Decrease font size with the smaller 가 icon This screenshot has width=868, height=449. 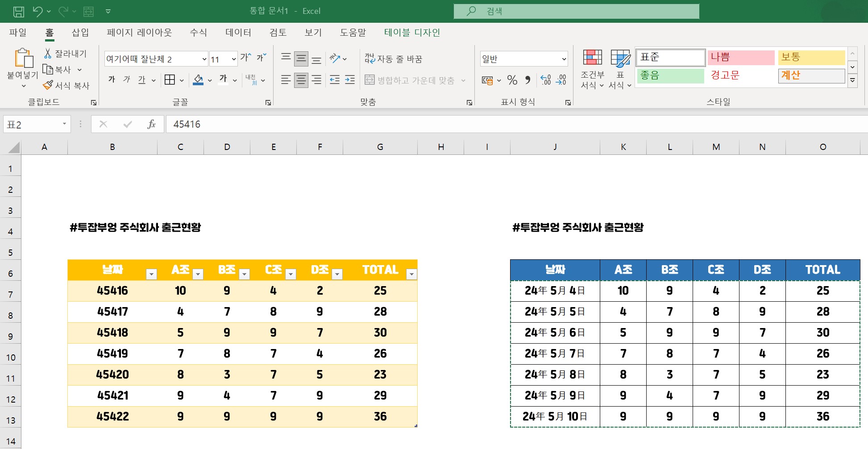point(261,58)
